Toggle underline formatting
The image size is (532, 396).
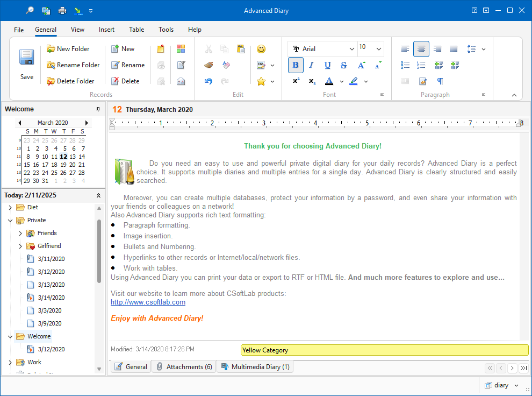pyautogui.click(x=328, y=65)
